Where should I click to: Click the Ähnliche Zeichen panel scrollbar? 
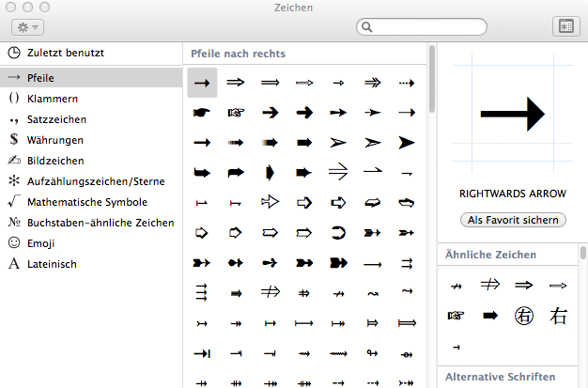583,253
